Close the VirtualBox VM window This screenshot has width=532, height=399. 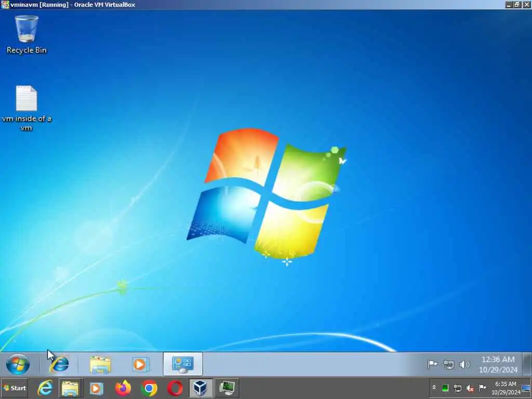coord(526,5)
